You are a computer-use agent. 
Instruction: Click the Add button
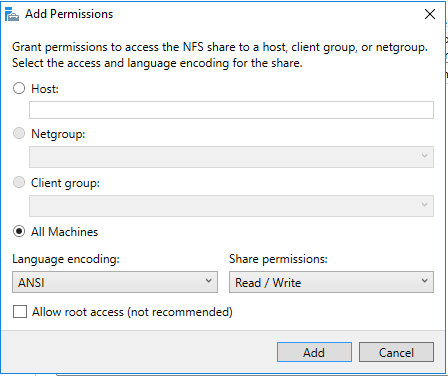coord(314,352)
